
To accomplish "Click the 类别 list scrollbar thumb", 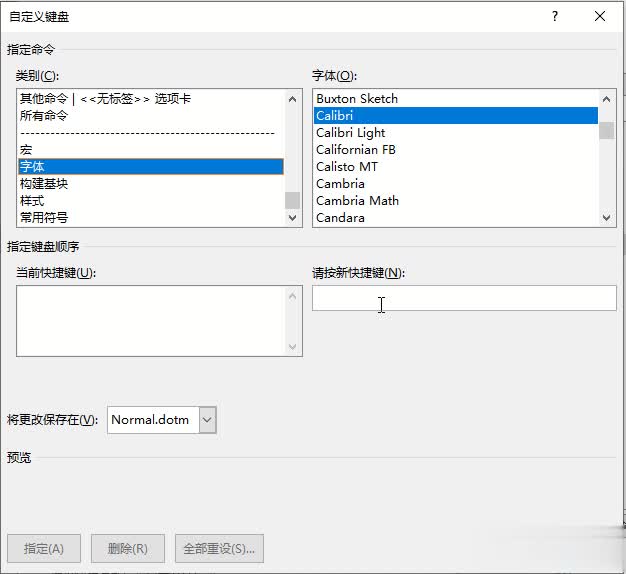I will tap(292, 200).
